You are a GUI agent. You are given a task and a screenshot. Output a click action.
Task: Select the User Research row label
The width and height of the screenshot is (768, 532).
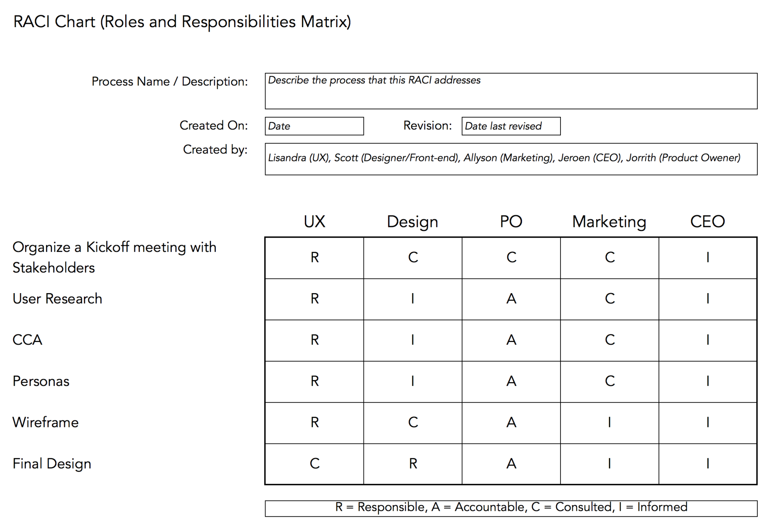point(58,299)
